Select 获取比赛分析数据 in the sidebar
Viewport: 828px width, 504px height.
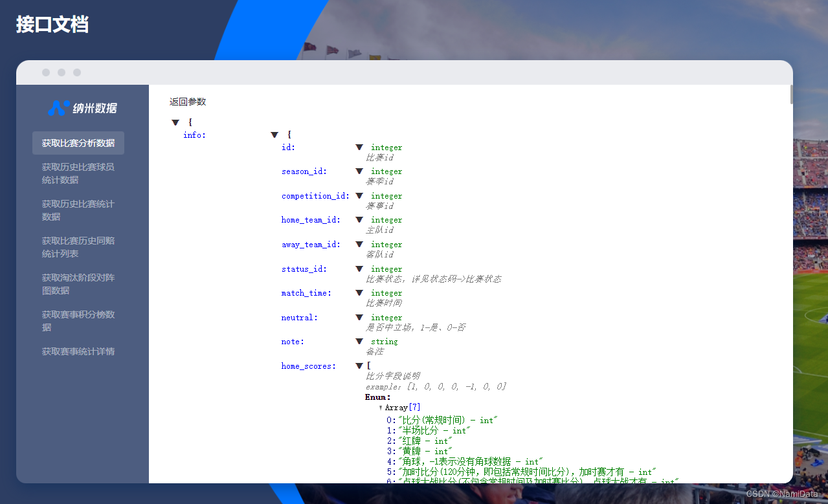click(78, 143)
